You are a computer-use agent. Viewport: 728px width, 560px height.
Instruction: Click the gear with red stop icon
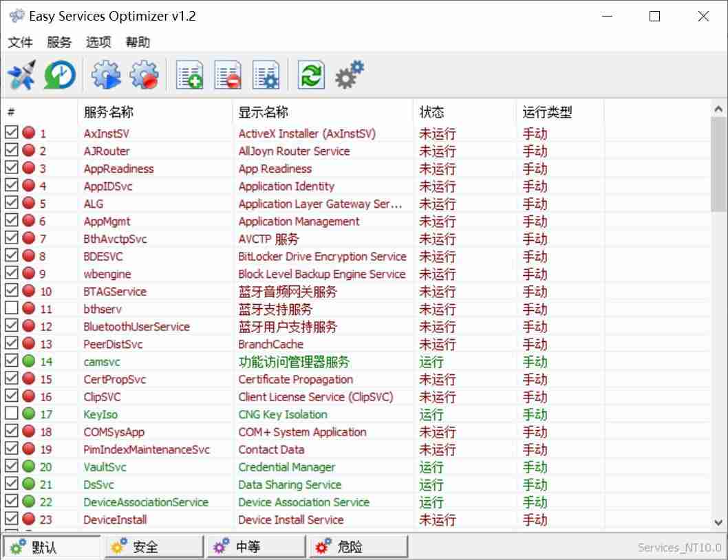(144, 75)
